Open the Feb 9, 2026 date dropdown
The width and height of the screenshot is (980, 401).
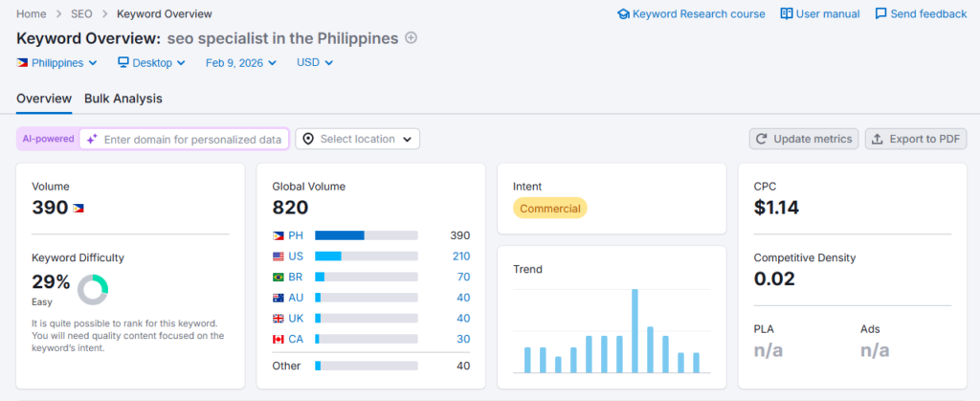point(240,63)
